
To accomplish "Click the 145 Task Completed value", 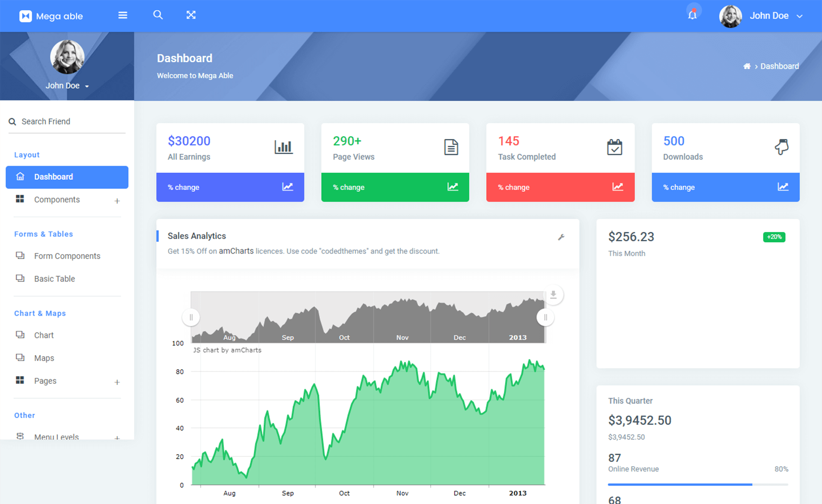I will pos(509,141).
